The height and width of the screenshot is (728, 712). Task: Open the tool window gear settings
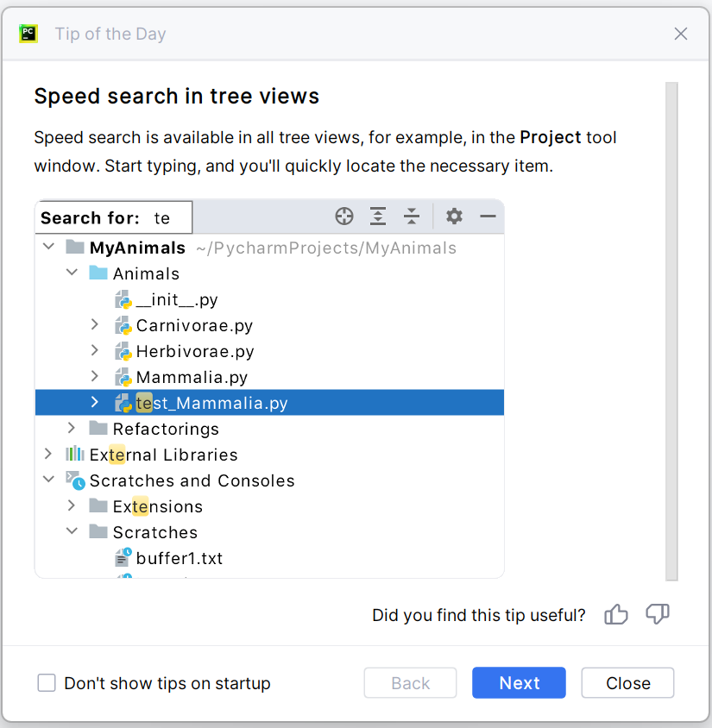pyautogui.click(x=454, y=217)
